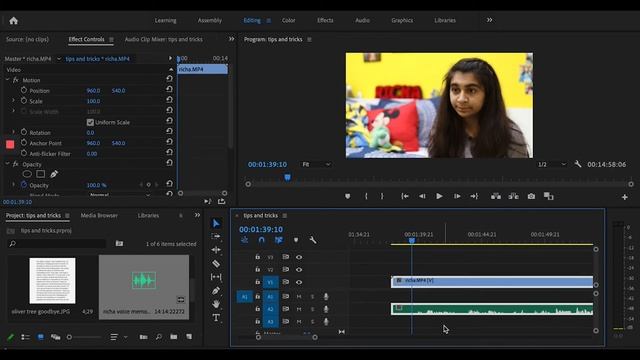
Task: Toggle animation stopwatch for Scale
Action: (x=24, y=101)
